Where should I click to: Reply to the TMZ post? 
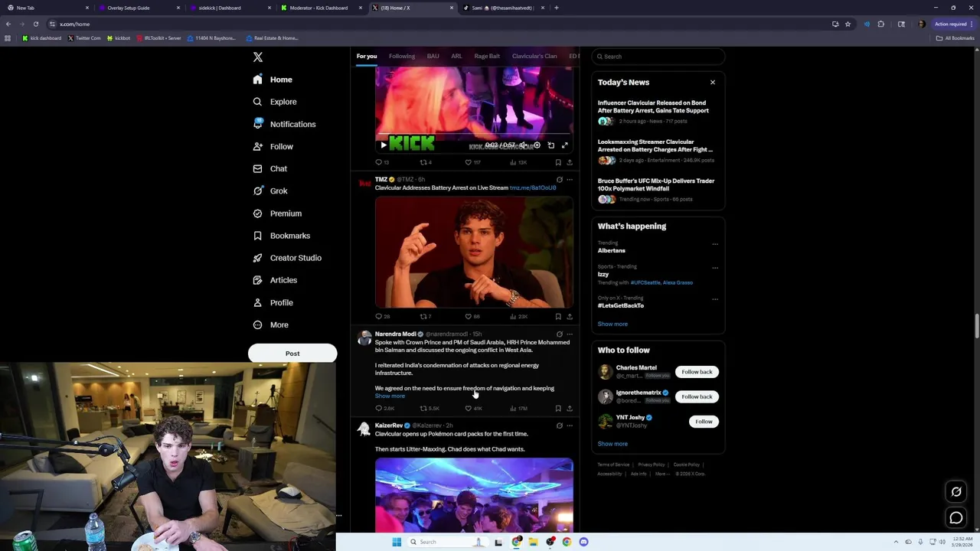382,316
